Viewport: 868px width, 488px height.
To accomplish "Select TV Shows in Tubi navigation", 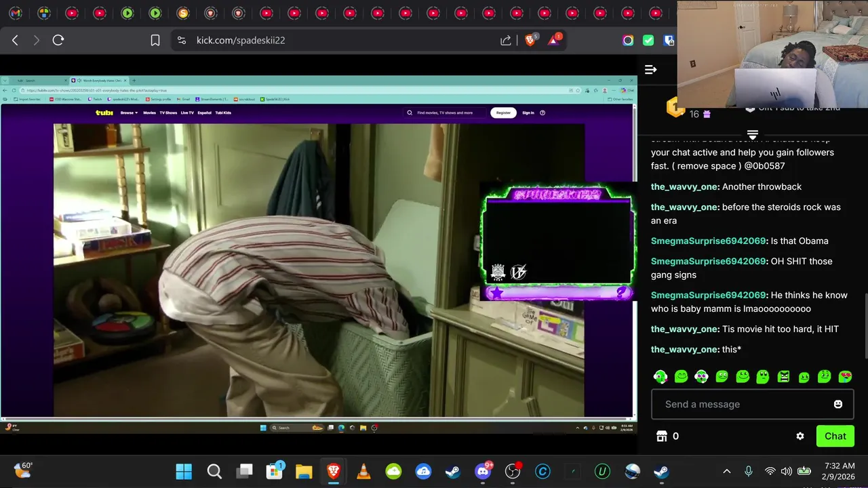I will point(168,113).
